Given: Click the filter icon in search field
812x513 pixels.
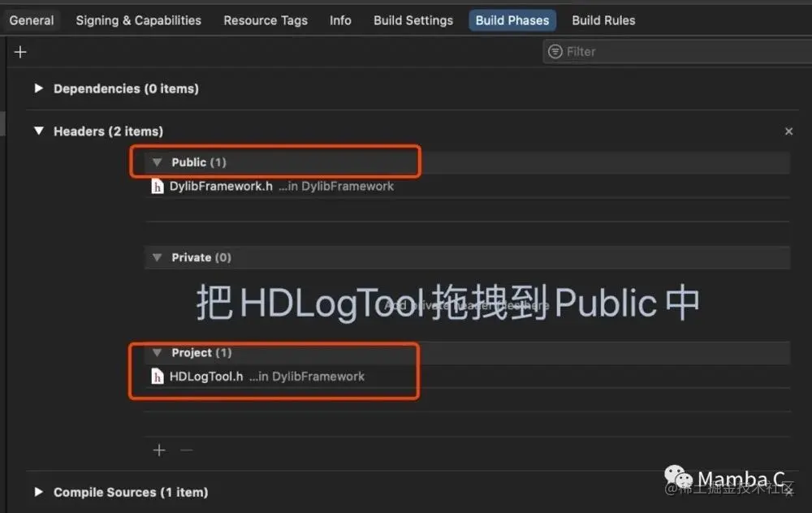Looking at the screenshot, I should (555, 52).
